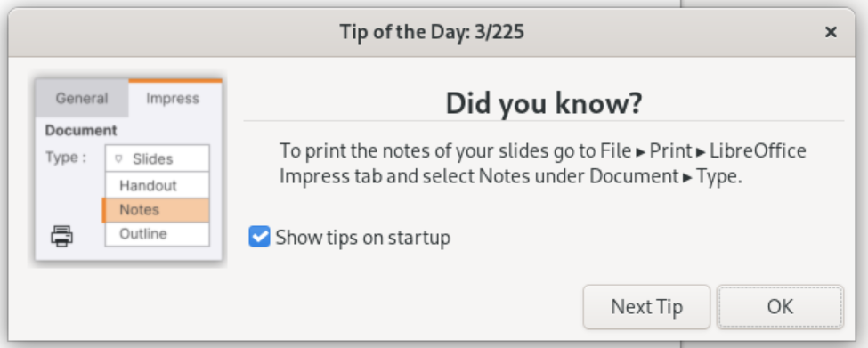
Task: Click the "Tip of the Day: 3/225" title bar
Action: point(432,32)
